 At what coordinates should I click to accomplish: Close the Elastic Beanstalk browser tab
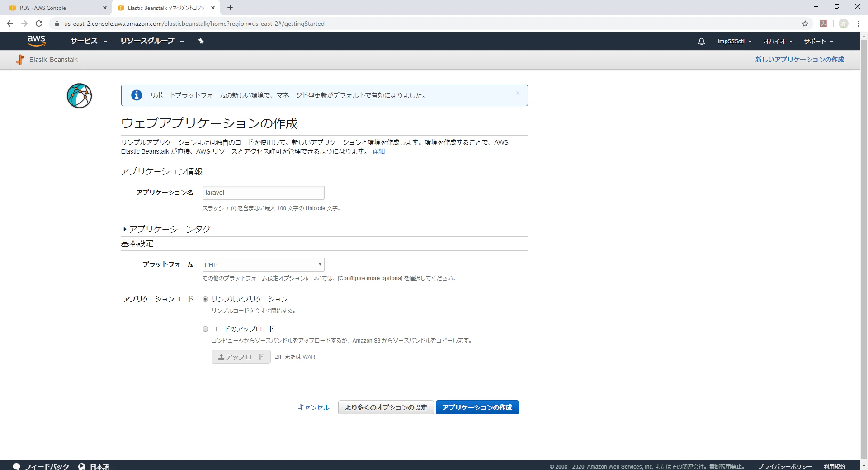click(x=213, y=8)
